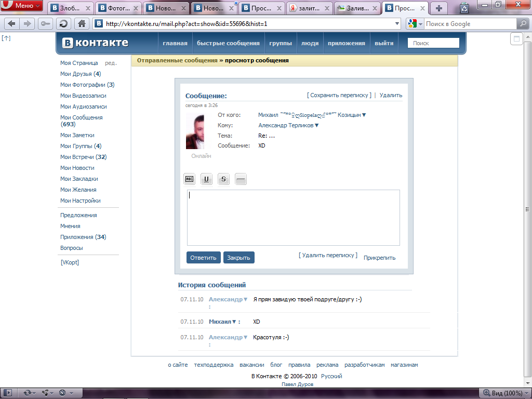The image size is (532, 399).
Task: Click the VKontakte Поиск search field
Action: point(433,43)
